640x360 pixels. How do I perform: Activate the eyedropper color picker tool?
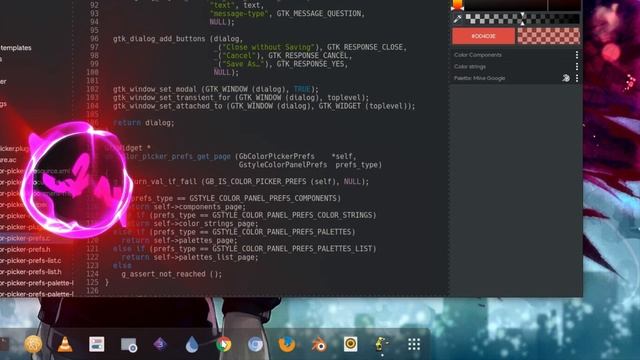click(x=457, y=19)
